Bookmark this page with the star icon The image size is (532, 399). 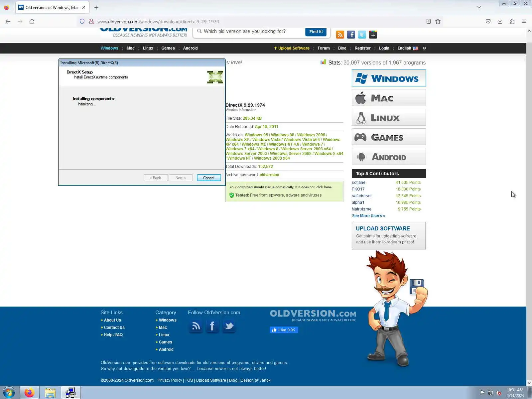pyautogui.click(x=438, y=21)
